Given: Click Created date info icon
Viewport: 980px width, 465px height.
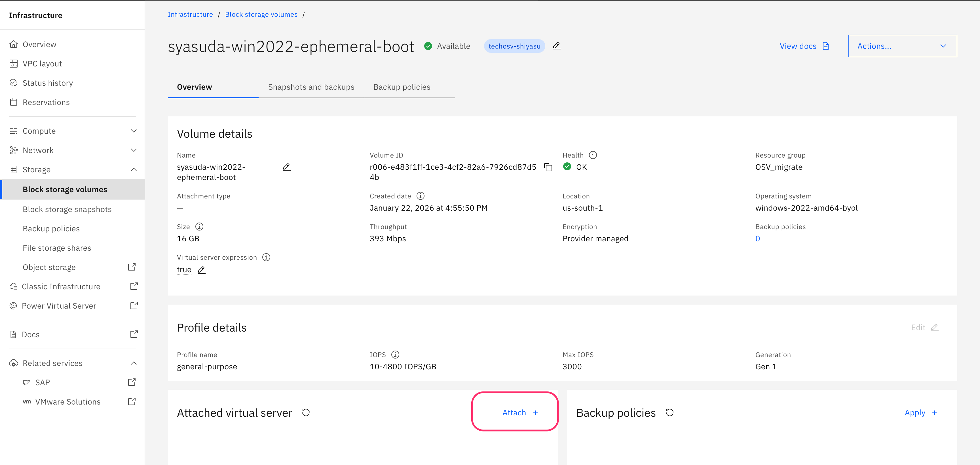Looking at the screenshot, I should 420,196.
